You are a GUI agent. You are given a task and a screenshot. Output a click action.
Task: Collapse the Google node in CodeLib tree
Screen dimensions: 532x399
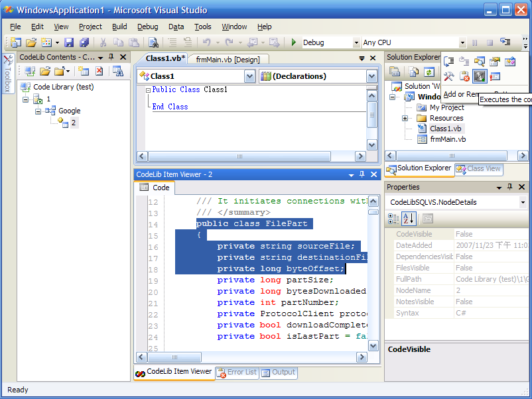tap(38, 111)
